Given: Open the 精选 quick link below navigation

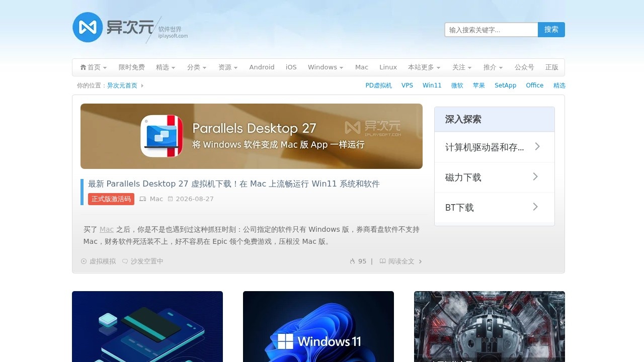Looking at the screenshot, I should click(x=559, y=85).
